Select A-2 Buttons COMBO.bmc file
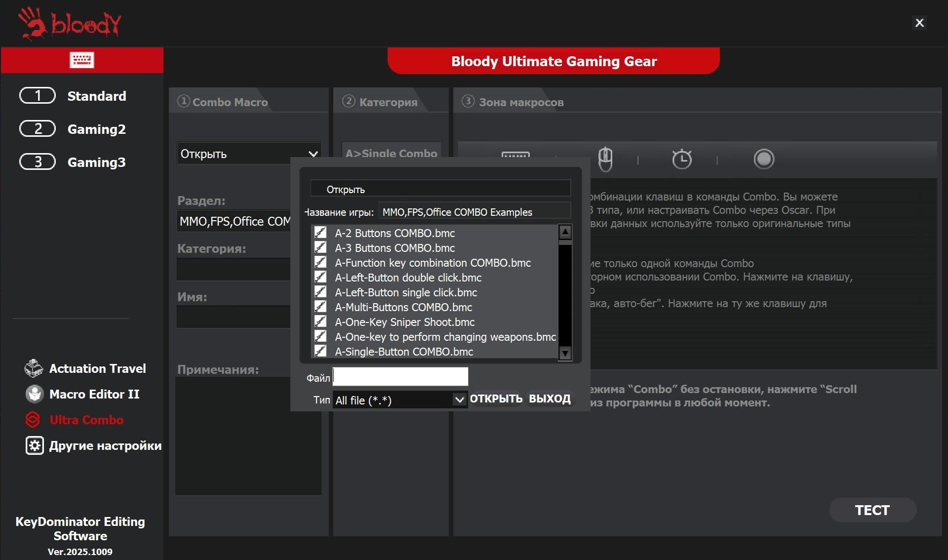The width and height of the screenshot is (948, 560). 395,233
